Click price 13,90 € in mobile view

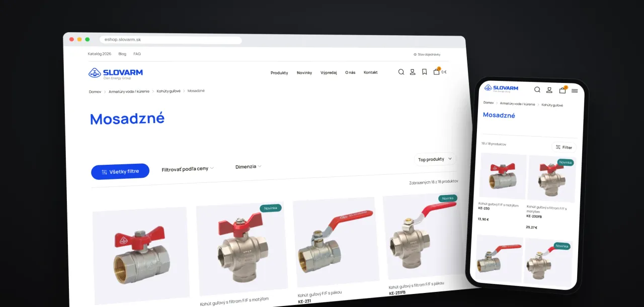(483, 220)
